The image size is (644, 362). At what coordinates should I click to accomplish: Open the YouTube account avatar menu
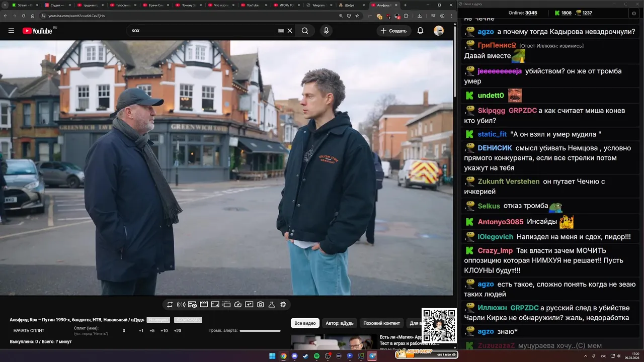click(x=439, y=31)
